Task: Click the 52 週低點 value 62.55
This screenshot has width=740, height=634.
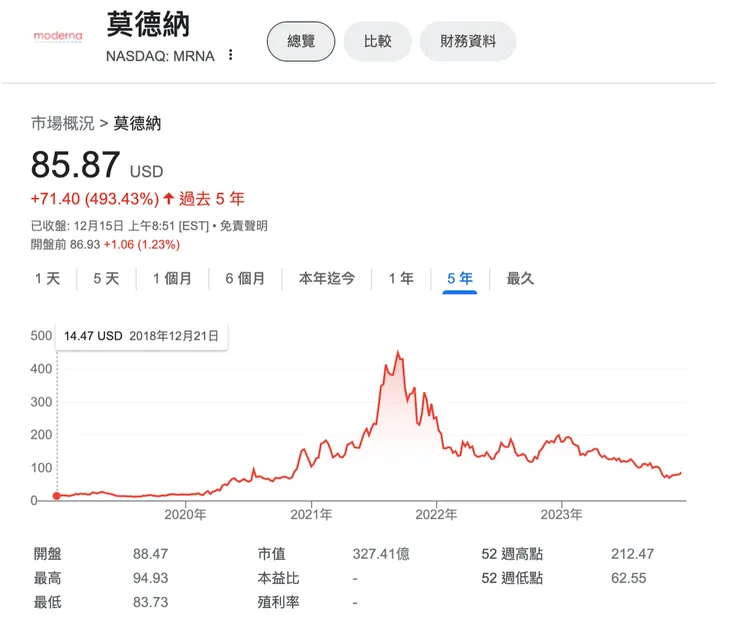Action: [629, 578]
